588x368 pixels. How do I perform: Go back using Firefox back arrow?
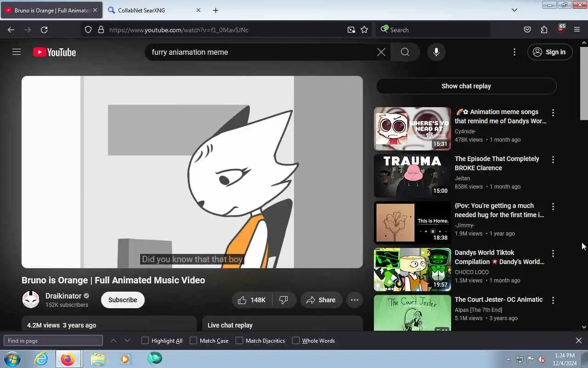pos(11,29)
